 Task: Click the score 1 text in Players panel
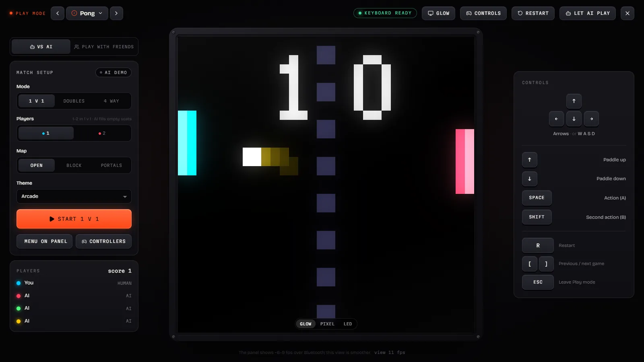(120, 271)
